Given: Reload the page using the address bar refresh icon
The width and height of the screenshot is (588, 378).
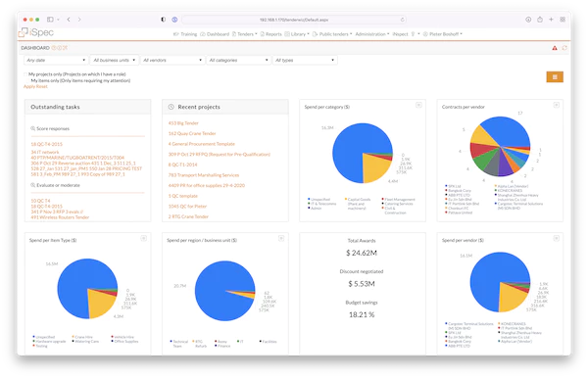Looking at the screenshot, I should click(x=403, y=20).
